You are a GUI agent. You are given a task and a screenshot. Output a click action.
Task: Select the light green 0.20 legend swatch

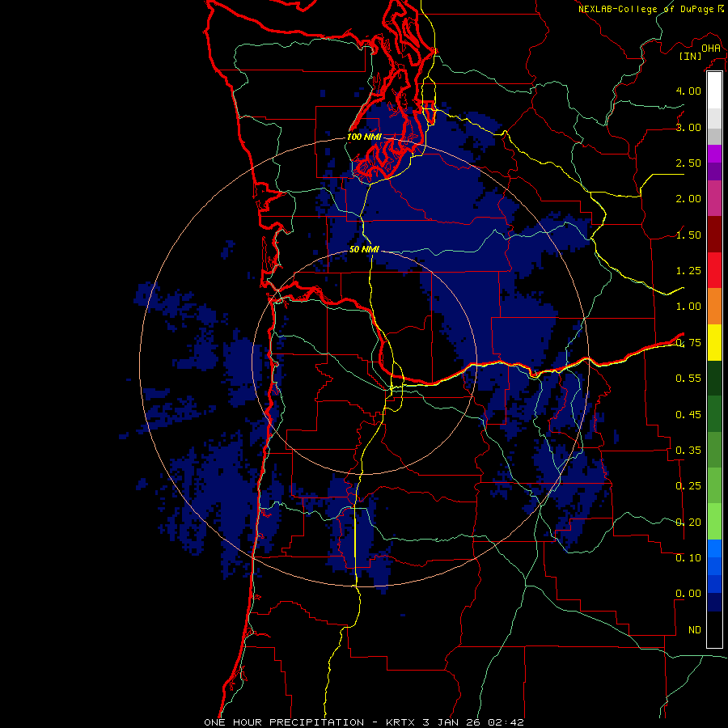coord(714,522)
